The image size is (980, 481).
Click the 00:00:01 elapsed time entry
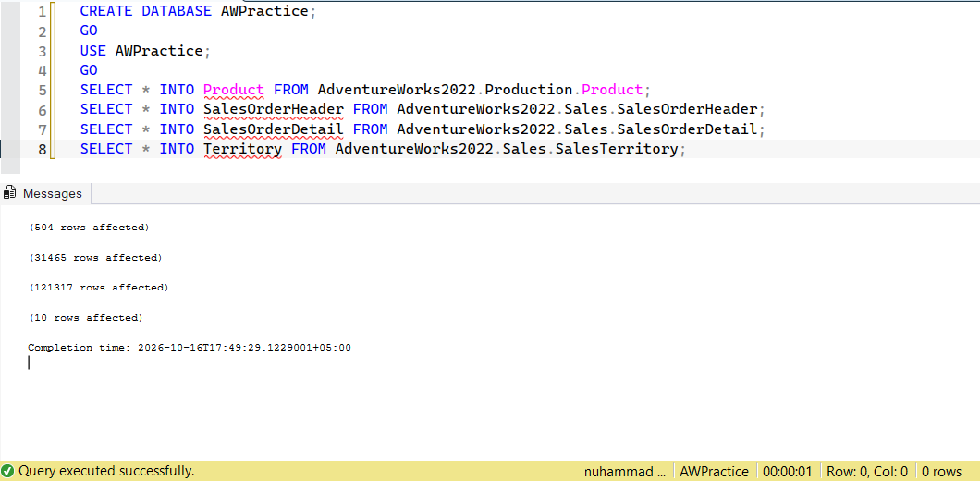pos(788,472)
